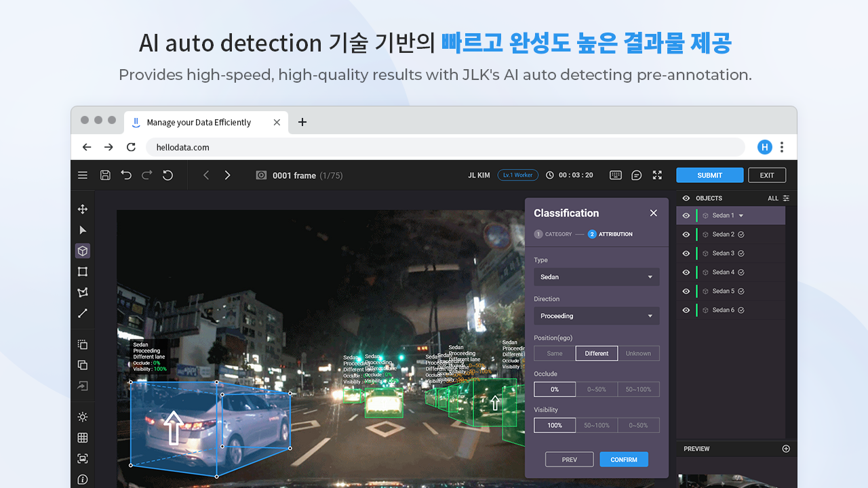Hide the Sedan 2 object
The width and height of the screenshot is (868, 488).
(686, 235)
